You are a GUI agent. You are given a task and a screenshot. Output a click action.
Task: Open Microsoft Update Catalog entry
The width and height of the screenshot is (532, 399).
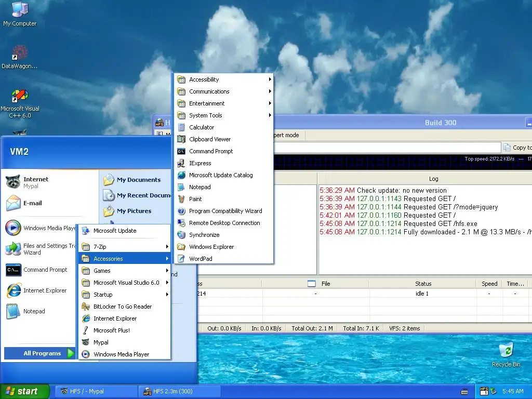click(x=223, y=175)
